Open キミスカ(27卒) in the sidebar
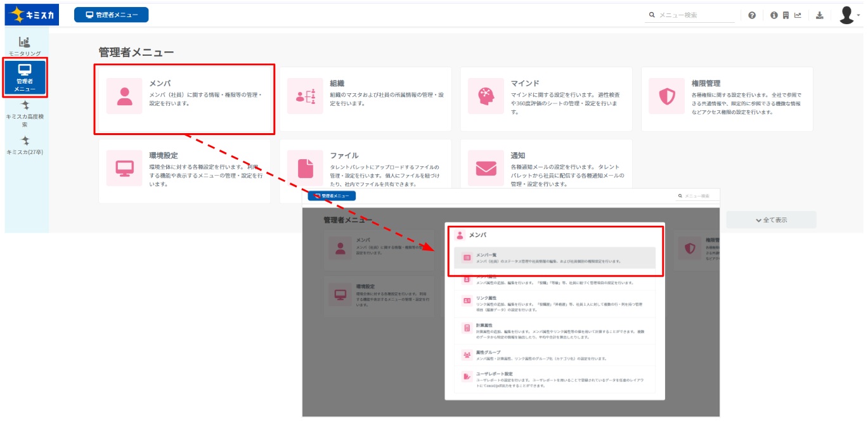This screenshot has width=868, height=421. pyautogui.click(x=25, y=145)
